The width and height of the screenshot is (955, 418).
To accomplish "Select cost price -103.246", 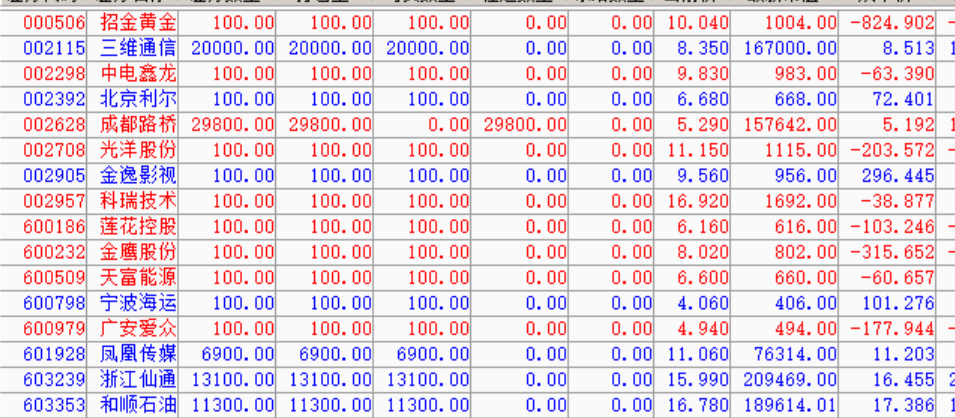I will pyautogui.click(x=890, y=227).
